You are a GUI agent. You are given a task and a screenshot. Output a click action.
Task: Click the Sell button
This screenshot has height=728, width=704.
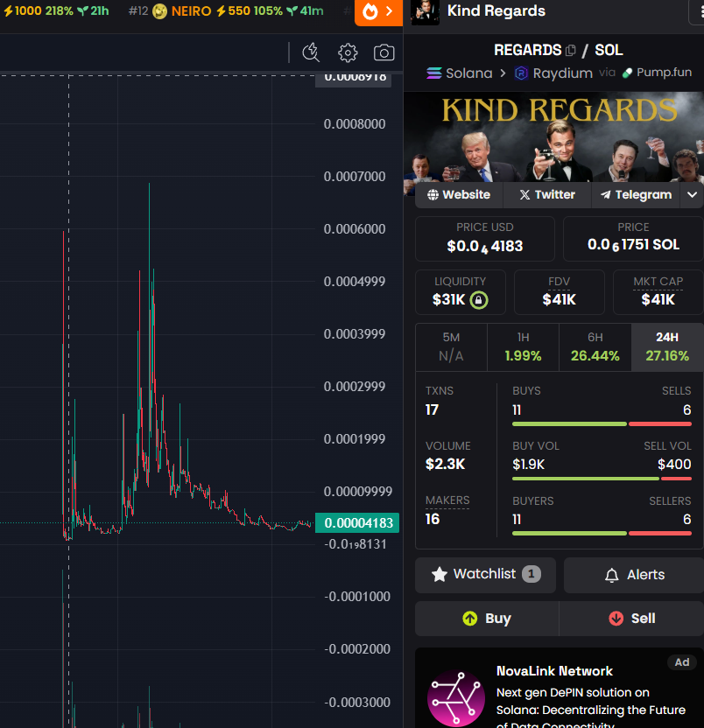pos(631,619)
